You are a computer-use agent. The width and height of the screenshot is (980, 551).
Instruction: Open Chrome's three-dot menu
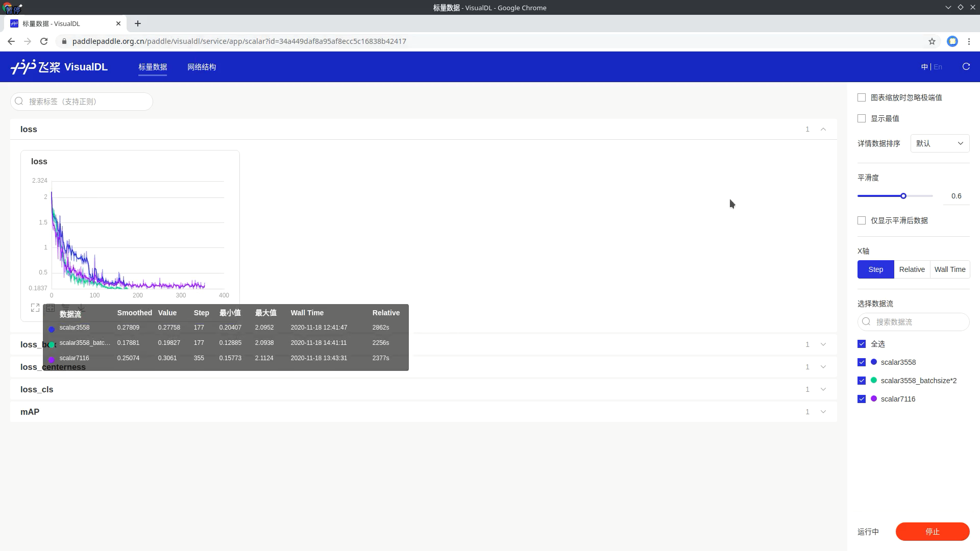[x=968, y=41]
